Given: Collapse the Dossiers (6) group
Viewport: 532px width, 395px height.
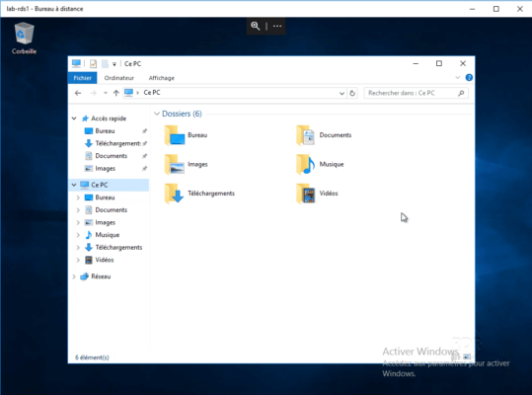Looking at the screenshot, I should point(157,114).
